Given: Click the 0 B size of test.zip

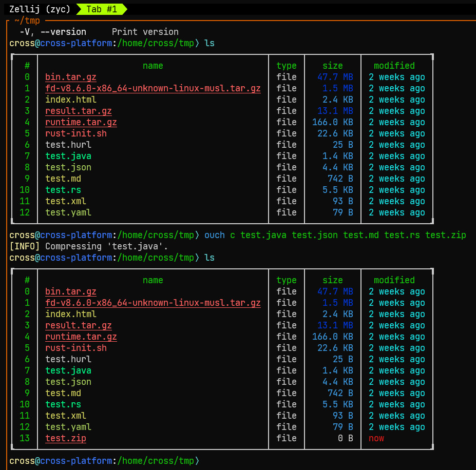Looking at the screenshot, I should 346,438.
